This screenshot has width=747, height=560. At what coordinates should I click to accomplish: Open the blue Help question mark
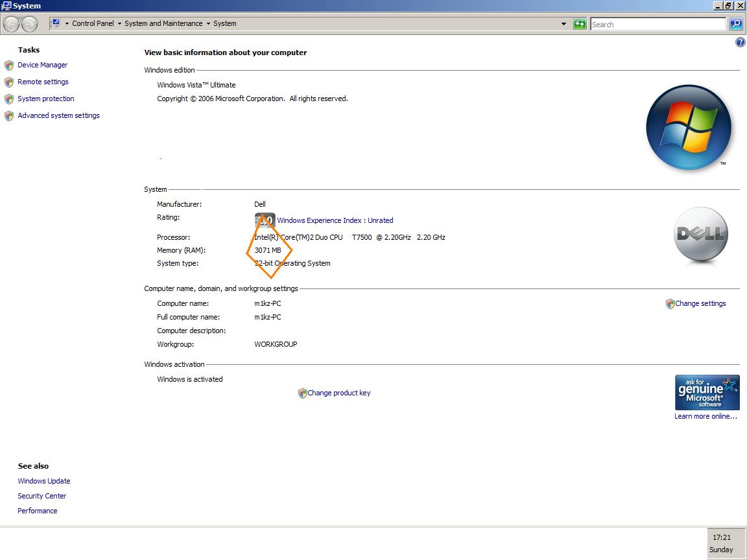741,42
